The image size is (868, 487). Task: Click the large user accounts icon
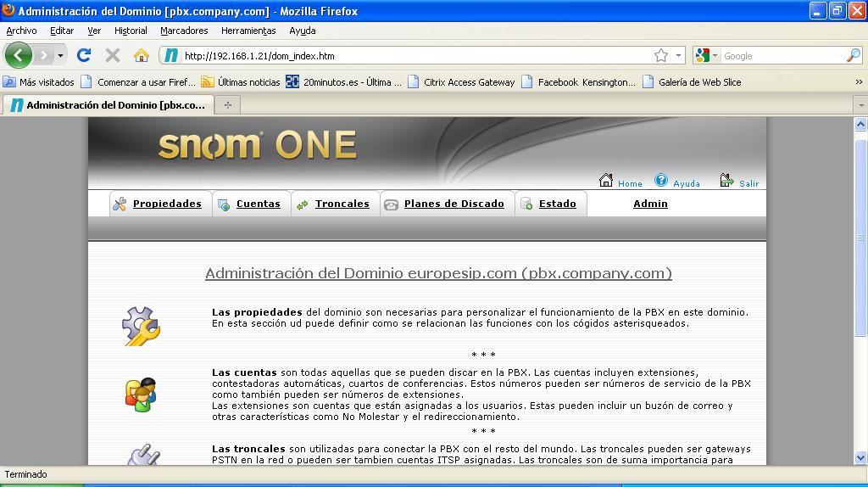pos(141,395)
